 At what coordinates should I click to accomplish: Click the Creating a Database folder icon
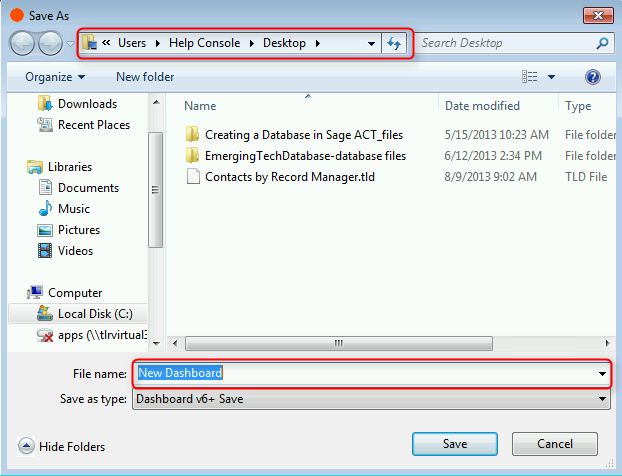[x=192, y=134]
